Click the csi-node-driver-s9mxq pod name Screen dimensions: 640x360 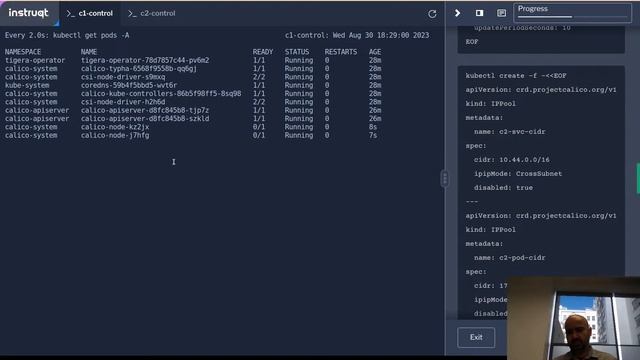(x=123, y=77)
